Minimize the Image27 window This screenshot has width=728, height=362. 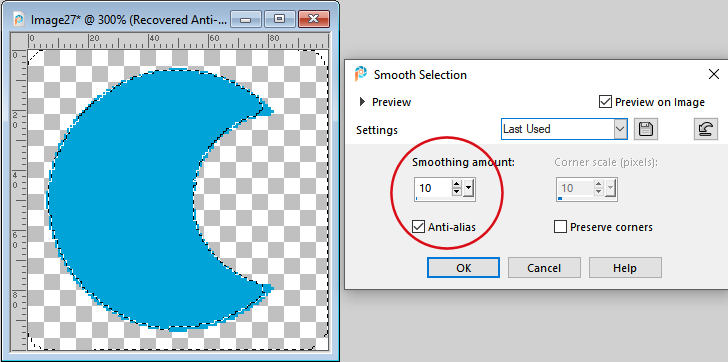(246, 19)
